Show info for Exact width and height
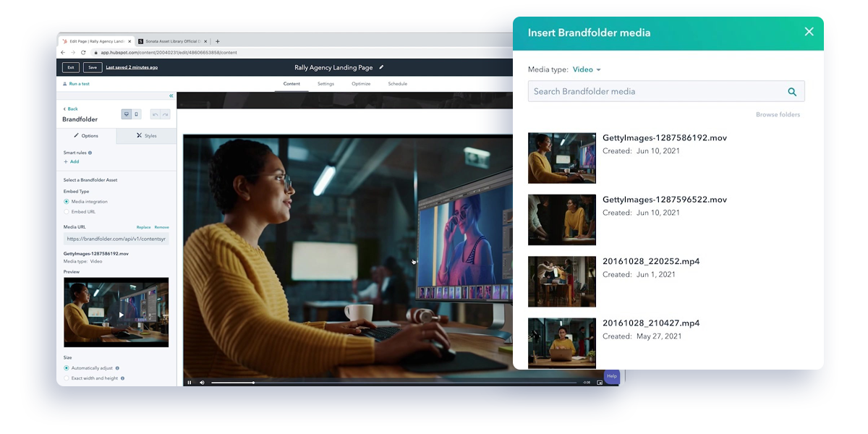Screen dimensions: 868x434 coord(122,378)
